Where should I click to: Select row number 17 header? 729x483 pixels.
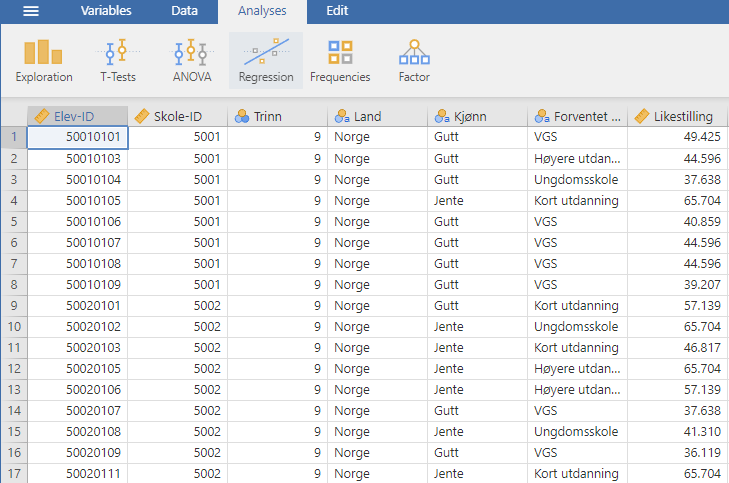[x=14, y=474]
